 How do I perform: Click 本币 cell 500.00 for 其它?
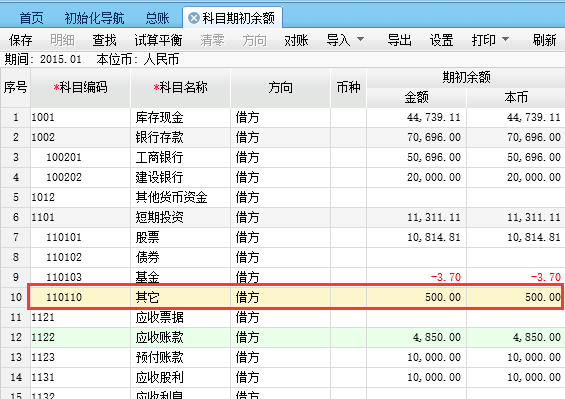pyautogui.click(x=516, y=297)
